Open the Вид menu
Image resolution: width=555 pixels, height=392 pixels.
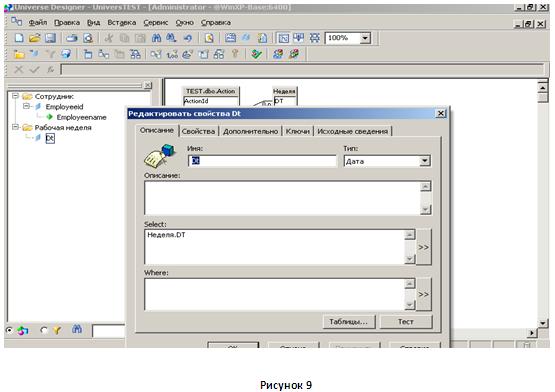93,23
